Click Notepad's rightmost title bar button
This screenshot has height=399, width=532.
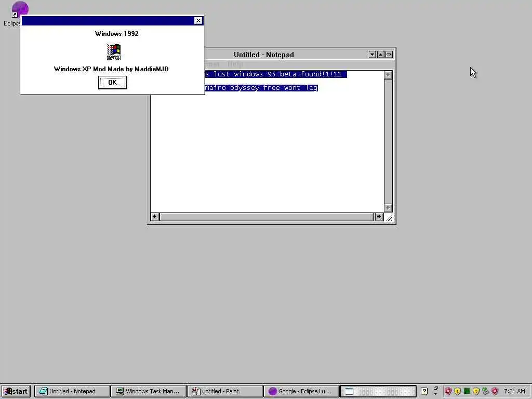click(389, 55)
